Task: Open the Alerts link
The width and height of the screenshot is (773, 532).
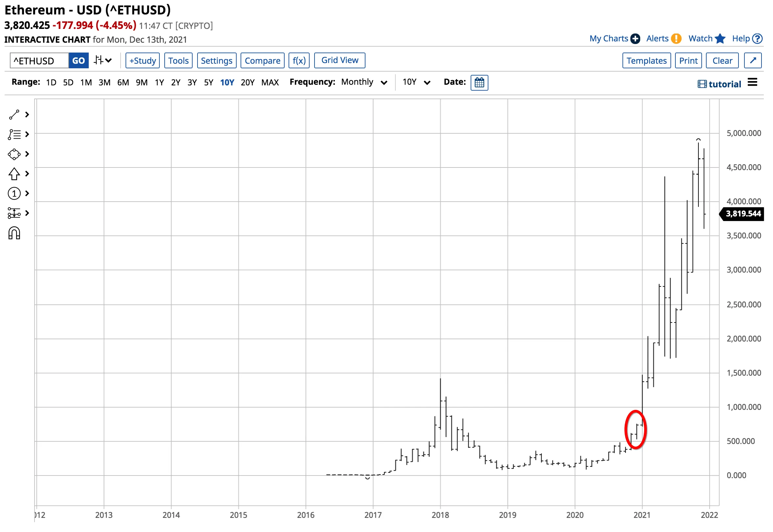Action: 658,39
